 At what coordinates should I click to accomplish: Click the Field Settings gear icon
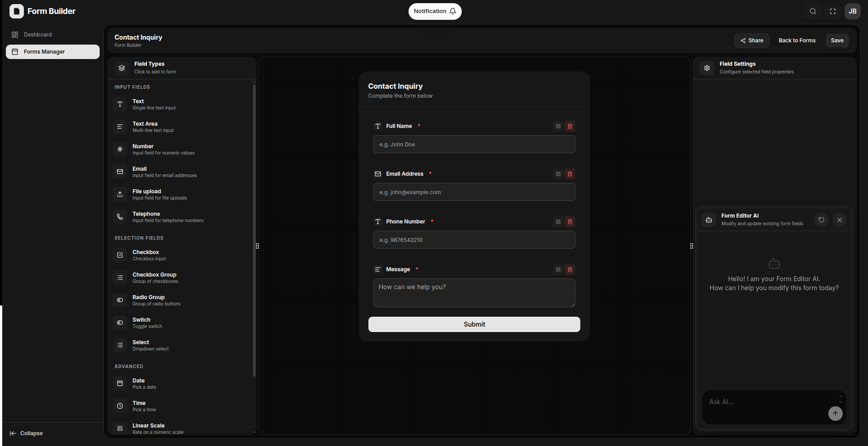(x=707, y=68)
